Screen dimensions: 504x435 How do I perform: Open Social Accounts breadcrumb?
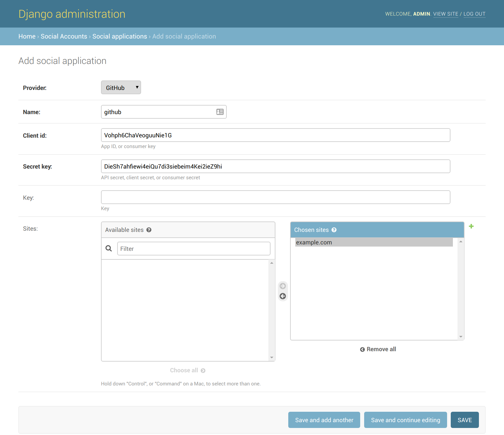pyautogui.click(x=64, y=36)
